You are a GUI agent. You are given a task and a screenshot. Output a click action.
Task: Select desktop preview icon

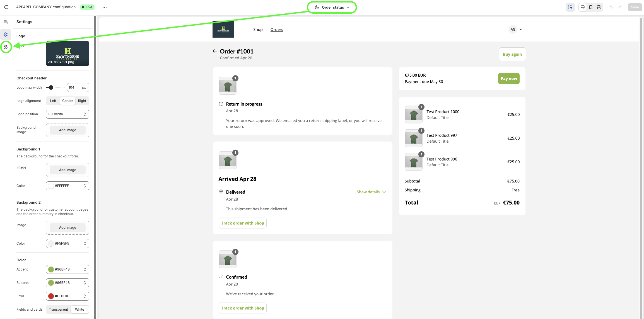tap(583, 7)
